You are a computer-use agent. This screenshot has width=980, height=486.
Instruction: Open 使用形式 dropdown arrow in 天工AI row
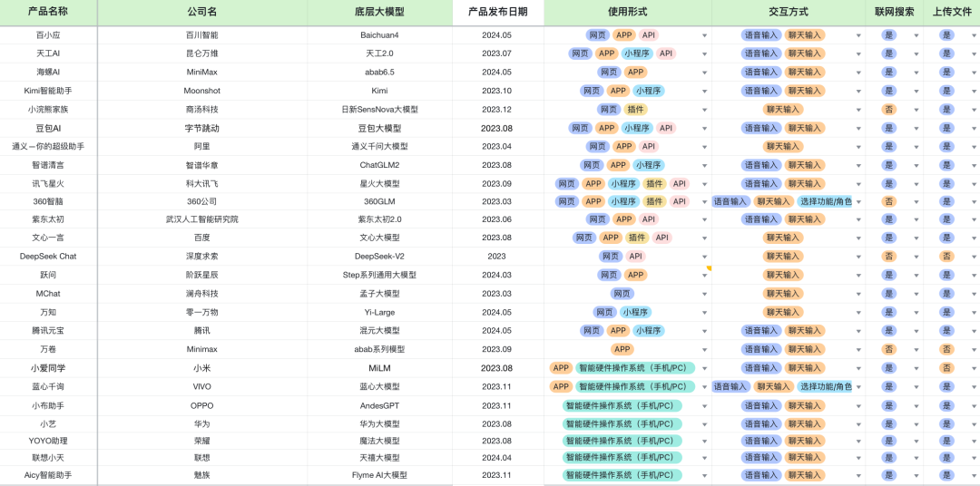point(704,53)
